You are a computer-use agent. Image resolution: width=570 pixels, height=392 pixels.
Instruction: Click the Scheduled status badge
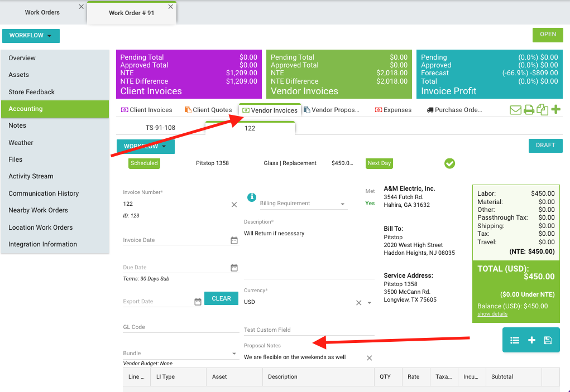point(145,163)
